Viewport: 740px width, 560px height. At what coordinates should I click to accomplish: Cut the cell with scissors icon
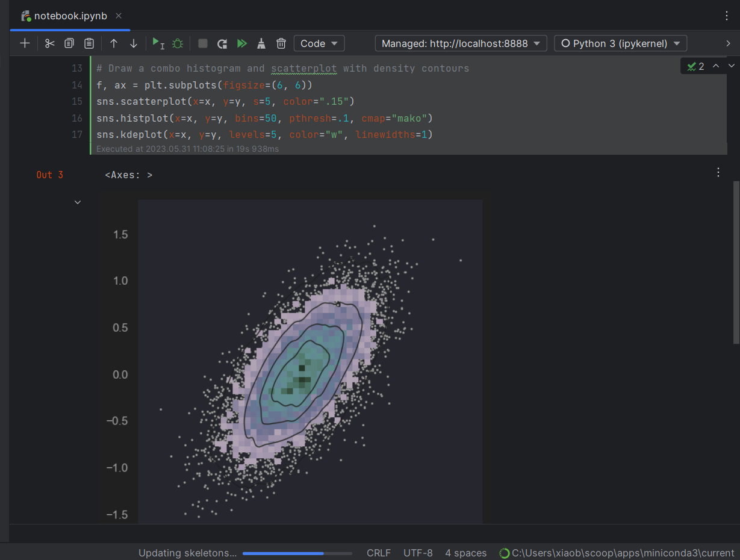tap(50, 43)
